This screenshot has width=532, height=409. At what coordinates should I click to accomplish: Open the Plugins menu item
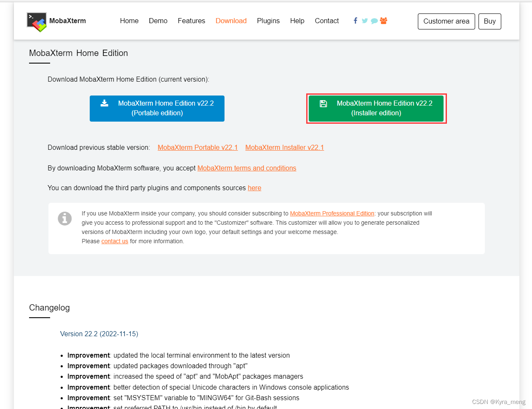(x=268, y=21)
